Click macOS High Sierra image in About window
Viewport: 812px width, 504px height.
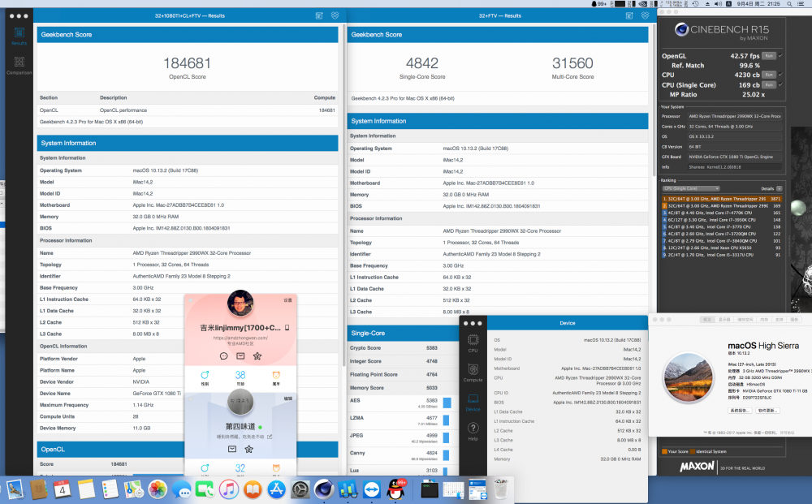coord(689,377)
